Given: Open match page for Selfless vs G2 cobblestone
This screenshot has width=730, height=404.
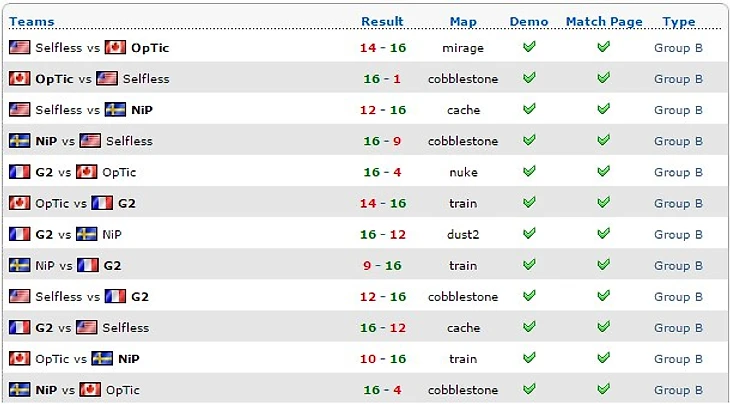Looking at the screenshot, I should click(604, 295).
